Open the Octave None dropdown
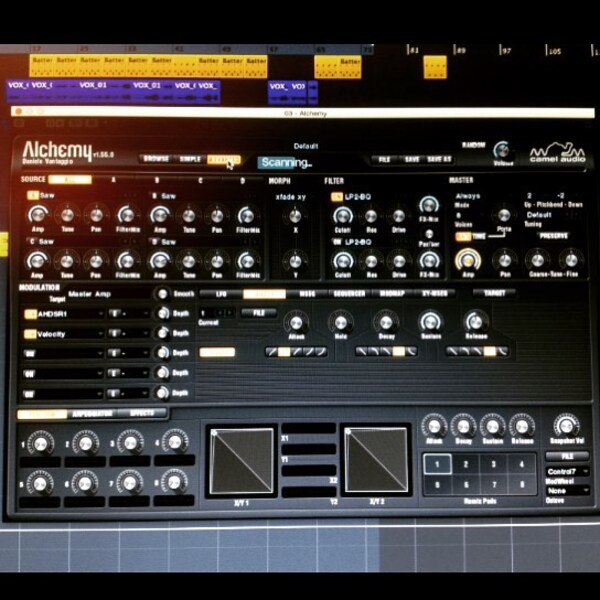The height and width of the screenshot is (600, 600). pyautogui.click(x=567, y=491)
